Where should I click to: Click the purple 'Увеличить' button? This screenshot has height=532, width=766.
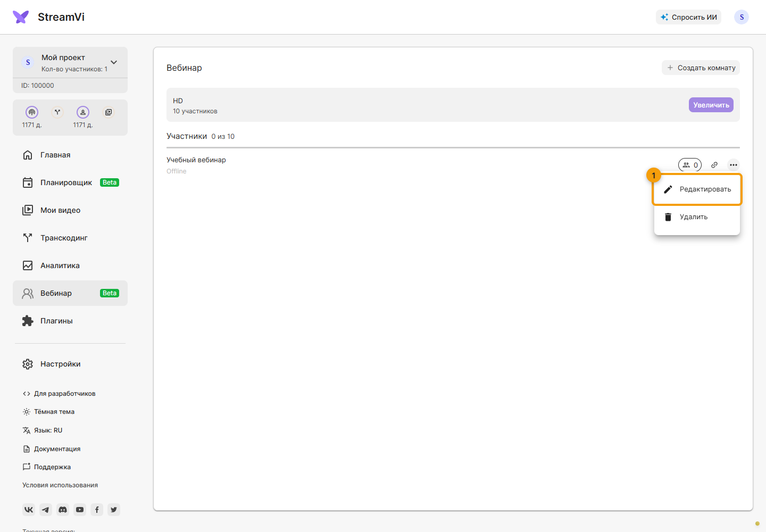pos(711,105)
